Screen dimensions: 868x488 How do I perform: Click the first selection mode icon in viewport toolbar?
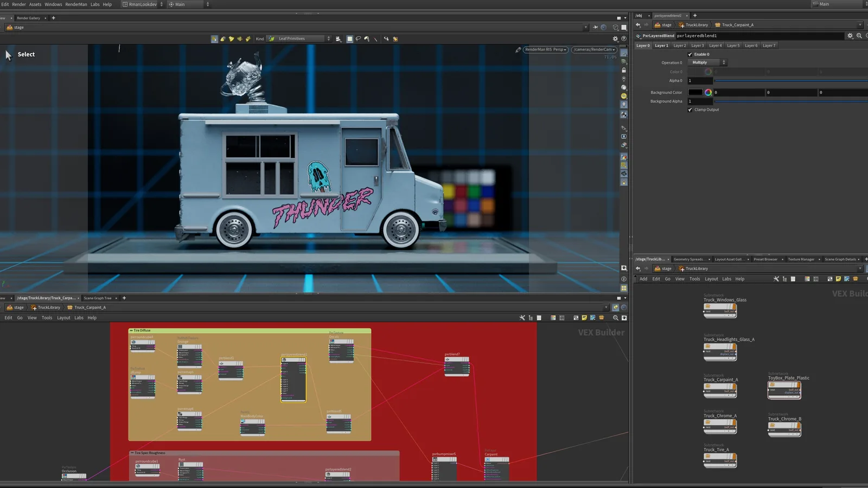tap(214, 39)
